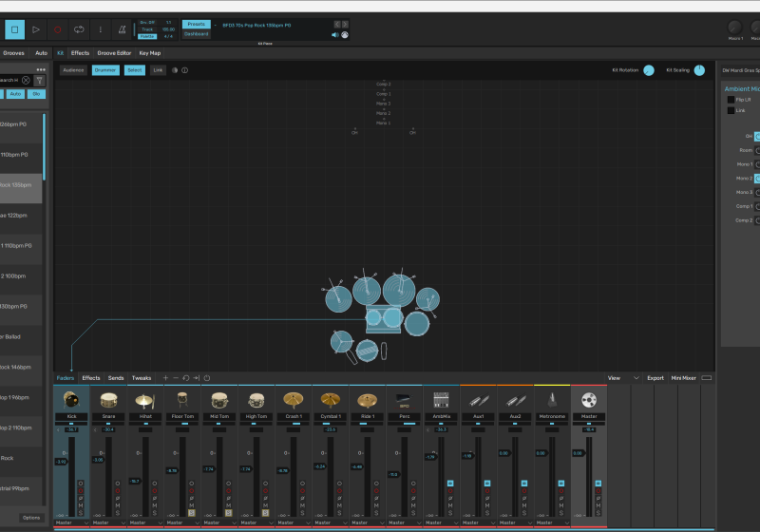Enable the Flip LR checkbox
The height and width of the screenshot is (532, 760).
731,99
